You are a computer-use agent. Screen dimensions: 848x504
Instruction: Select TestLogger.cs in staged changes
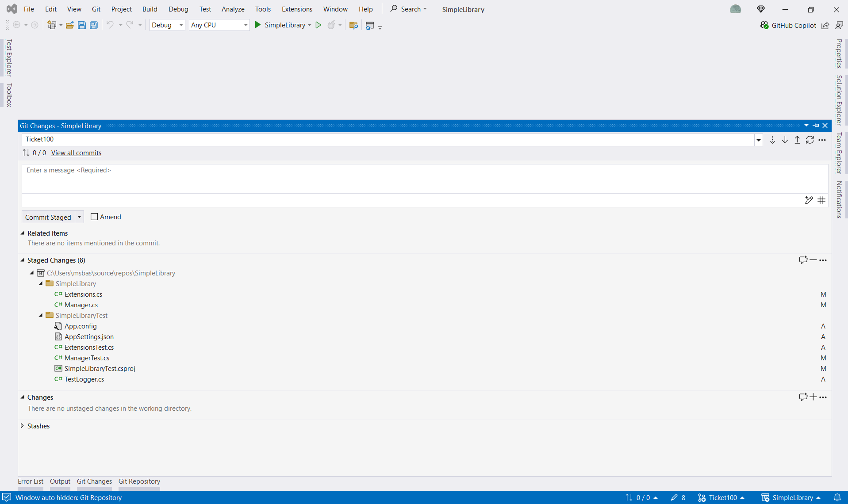tap(84, 379)
